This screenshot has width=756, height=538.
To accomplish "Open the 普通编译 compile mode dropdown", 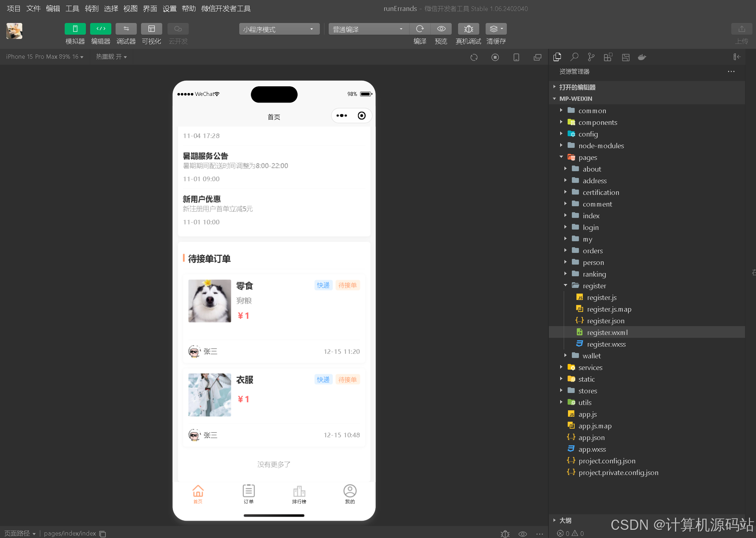I will pos(368,29).
